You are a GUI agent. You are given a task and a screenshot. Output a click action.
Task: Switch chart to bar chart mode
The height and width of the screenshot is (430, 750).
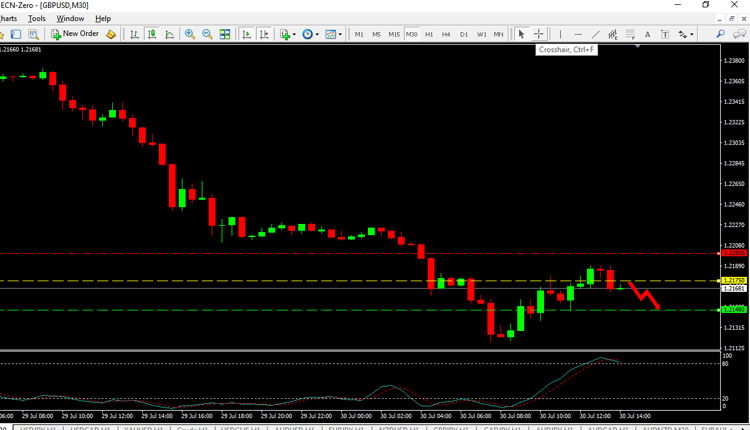coord(134,34)
